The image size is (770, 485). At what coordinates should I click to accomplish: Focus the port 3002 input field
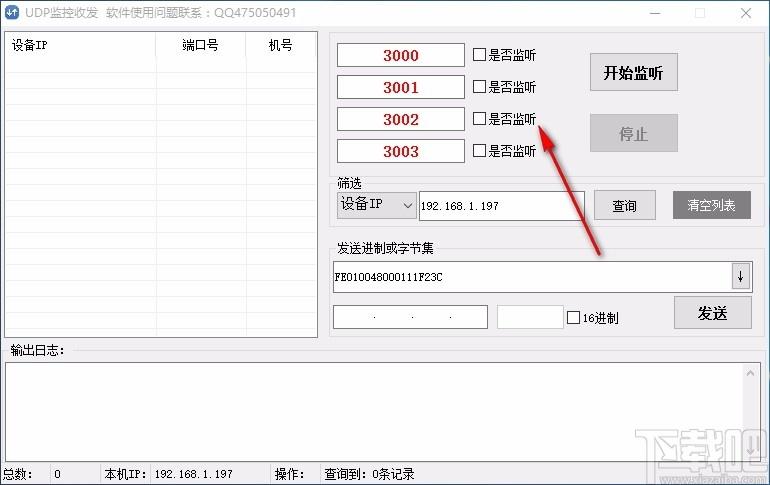point(401,119)
